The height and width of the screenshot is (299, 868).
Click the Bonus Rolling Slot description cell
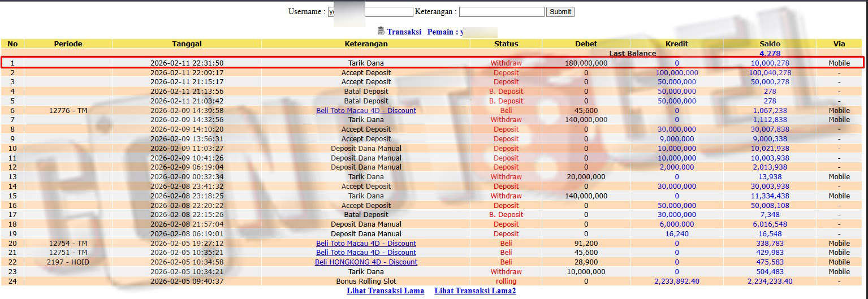coord(366,281)
